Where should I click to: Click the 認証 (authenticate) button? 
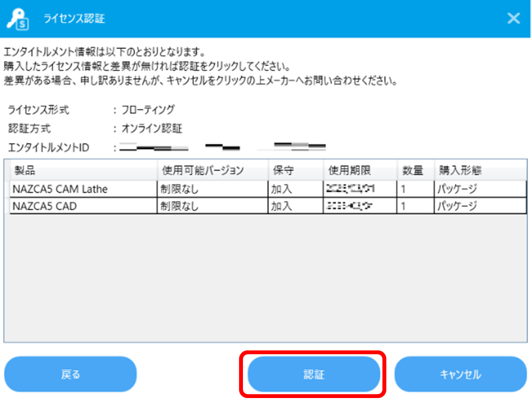tap(314, 374)
